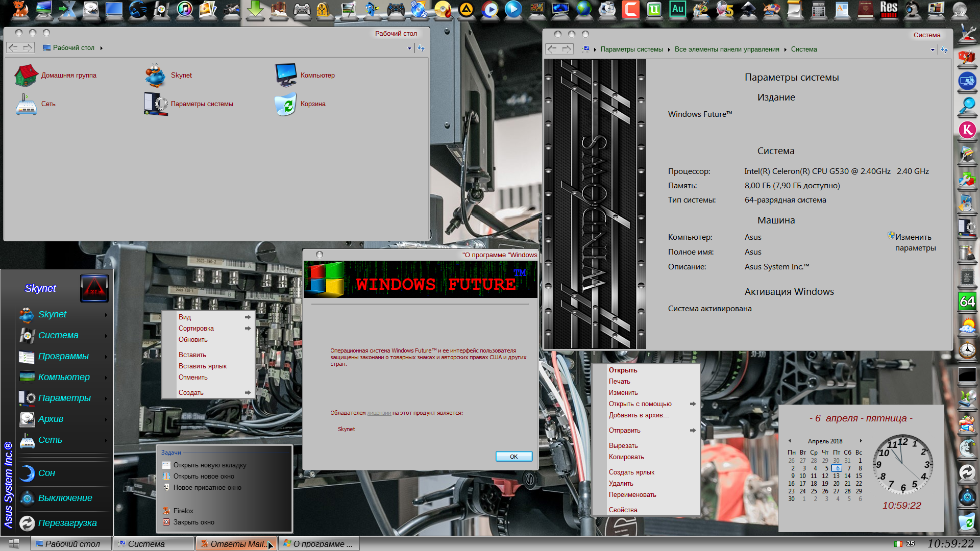Expand Система submenu in start menu
Screen dimensions: 980x551
tap(106, 336)
